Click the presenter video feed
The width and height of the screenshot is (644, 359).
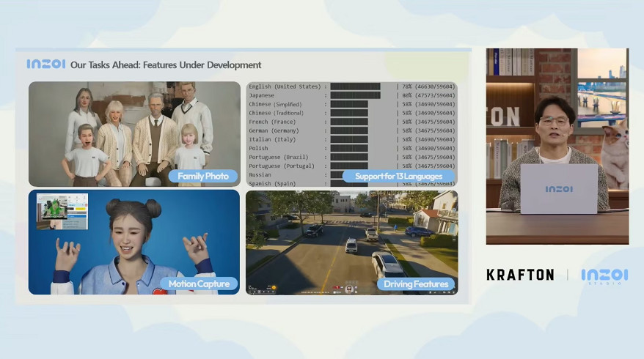point(557,146)
